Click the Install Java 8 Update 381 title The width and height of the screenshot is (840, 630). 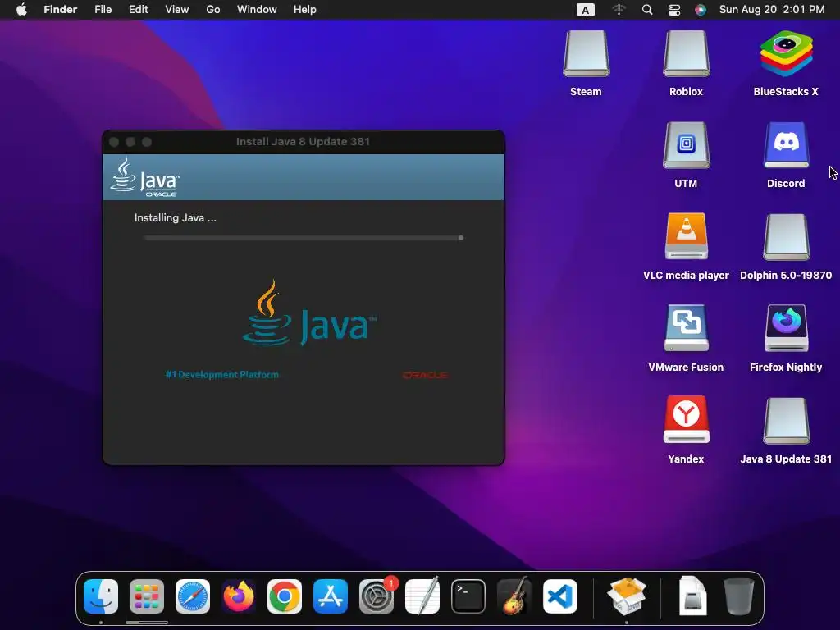[x=303, y=141]
